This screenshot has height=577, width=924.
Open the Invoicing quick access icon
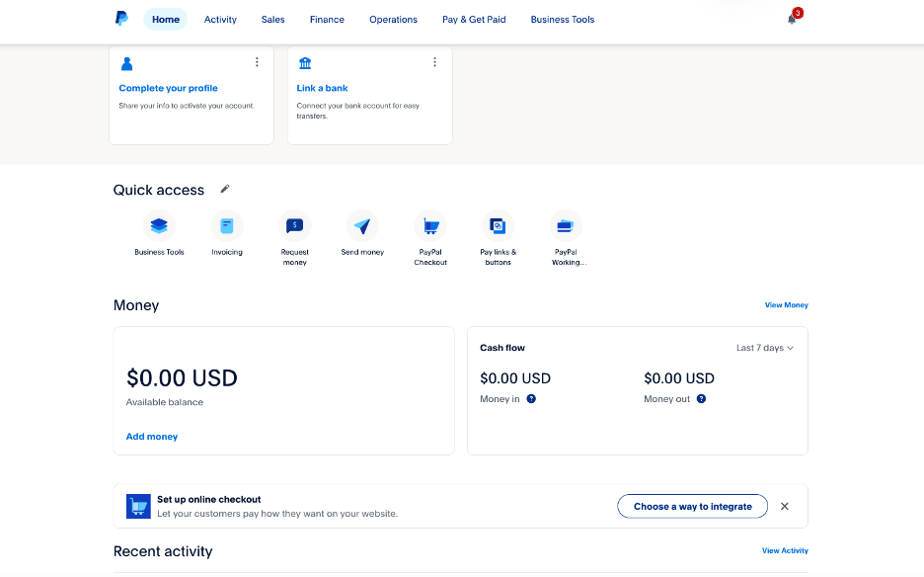[x=226, y=225]
